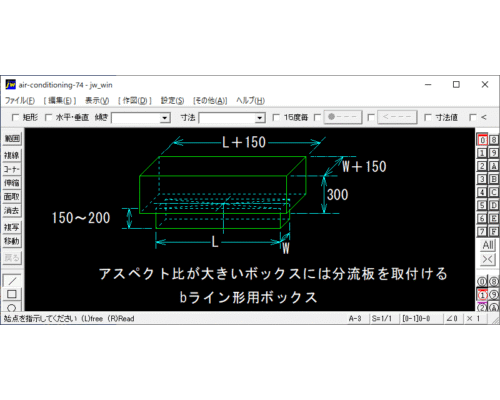Click the 複写 button
500x400 pixels.
click(x=12, y=227)
